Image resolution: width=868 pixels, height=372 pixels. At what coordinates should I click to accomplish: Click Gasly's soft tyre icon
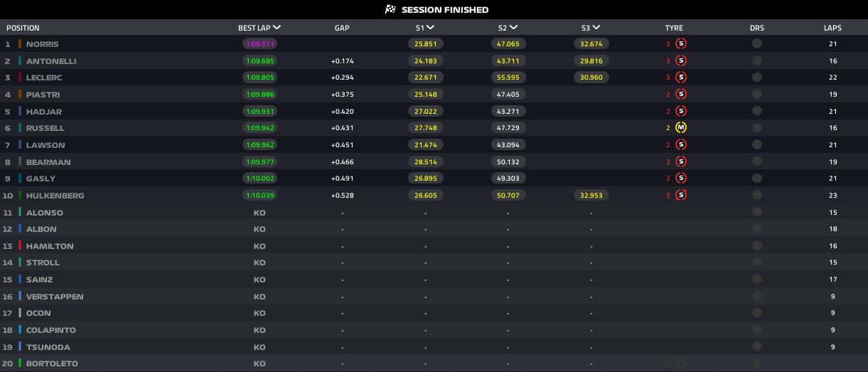680,179
